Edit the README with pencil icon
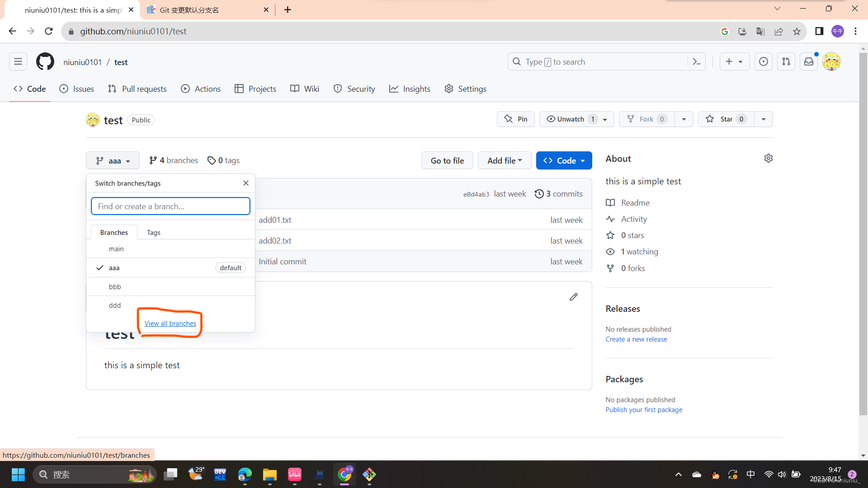This screenshot has height=488, width=868. [x=574, y=297]
